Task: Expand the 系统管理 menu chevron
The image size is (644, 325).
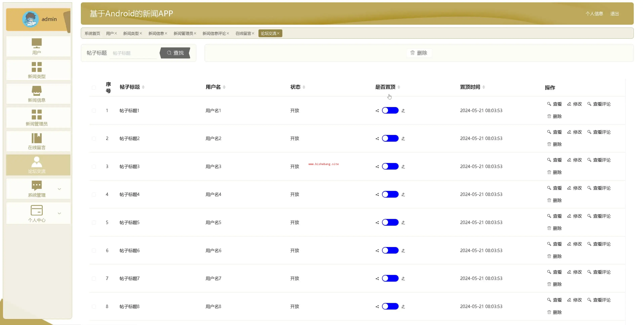Action: pyautogui.click(x=59, y=189)
